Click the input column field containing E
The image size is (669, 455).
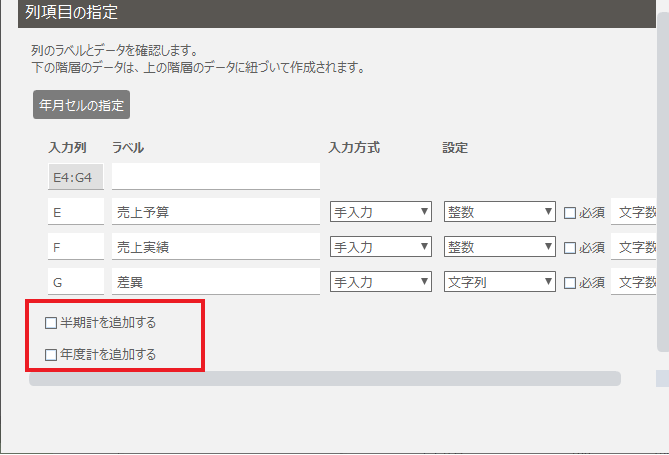(x=75, y=212)
